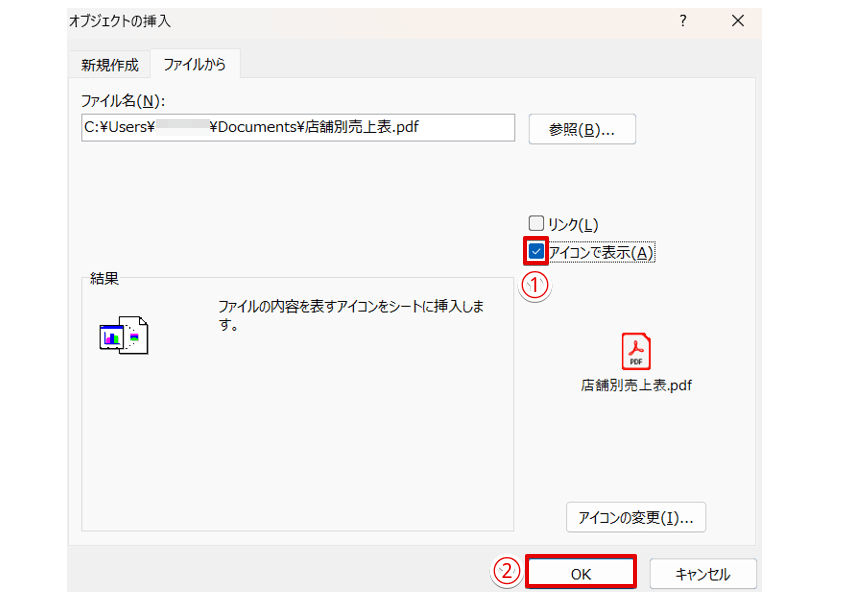Click the help question mark icon
This screenshot has height=608, width=868.
click(x=682, y=20)
